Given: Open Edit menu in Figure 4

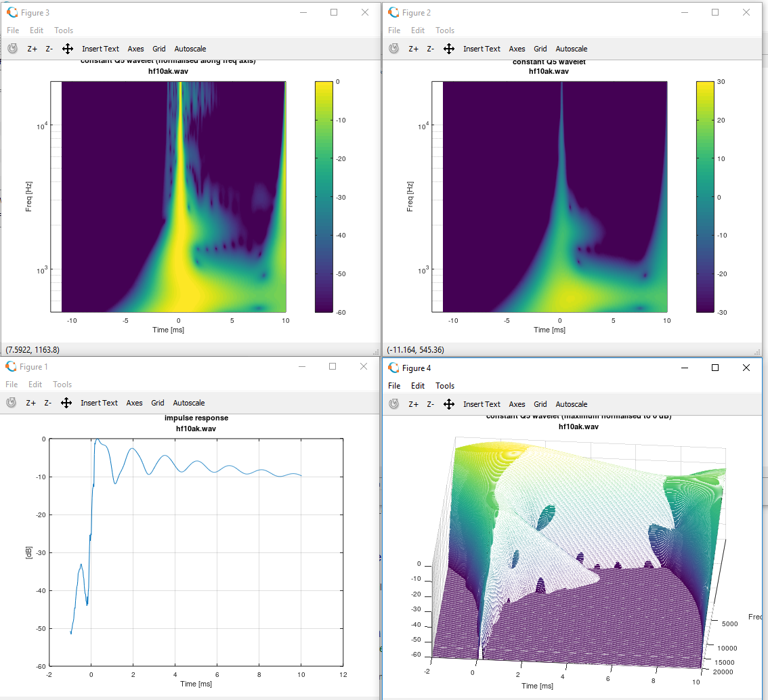Looking at the screenshot, I should [418, 386].
